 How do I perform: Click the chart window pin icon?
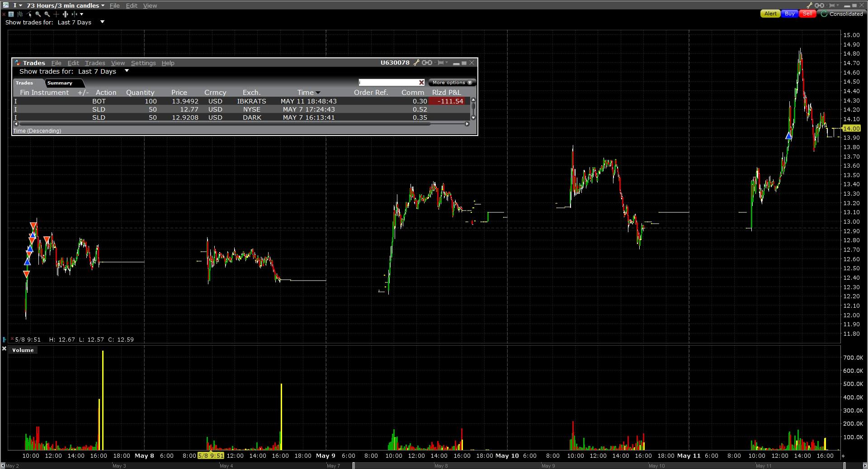831,5
